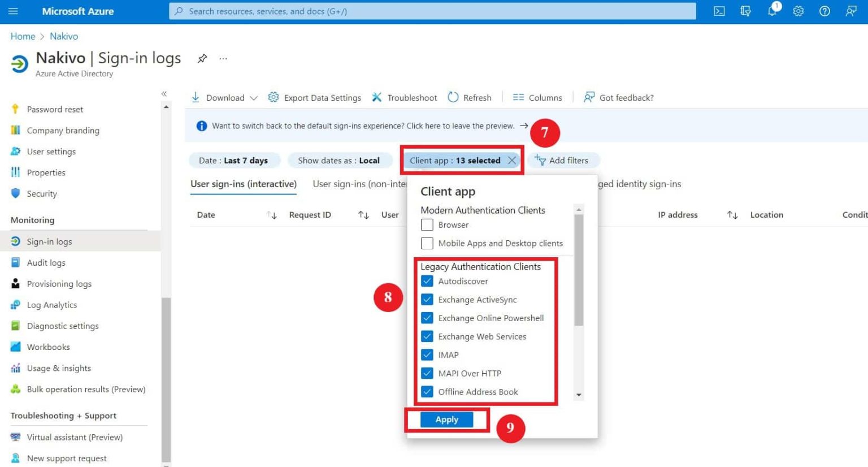Enable Mobile Apps and Desktop clients
The height and width of the screenshot is (467, 868).
(427, 243)
